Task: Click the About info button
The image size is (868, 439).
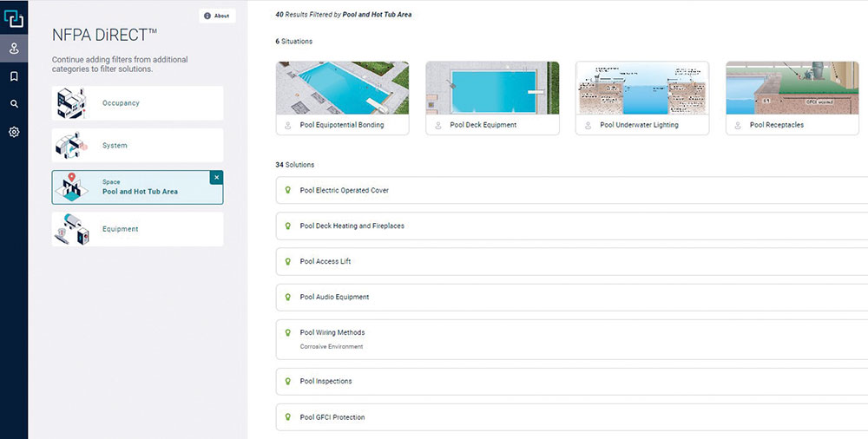Action: pyautogui.click(x=217, y=16)
